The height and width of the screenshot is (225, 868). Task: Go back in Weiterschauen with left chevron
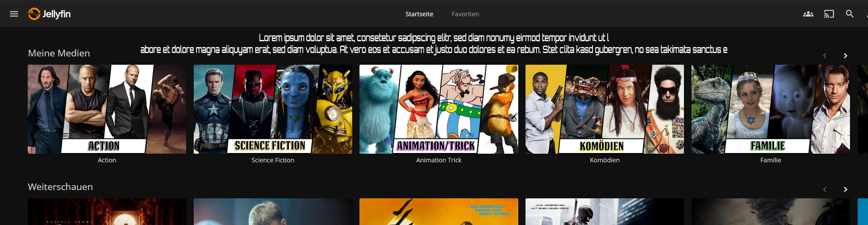(x=825, y=189)
